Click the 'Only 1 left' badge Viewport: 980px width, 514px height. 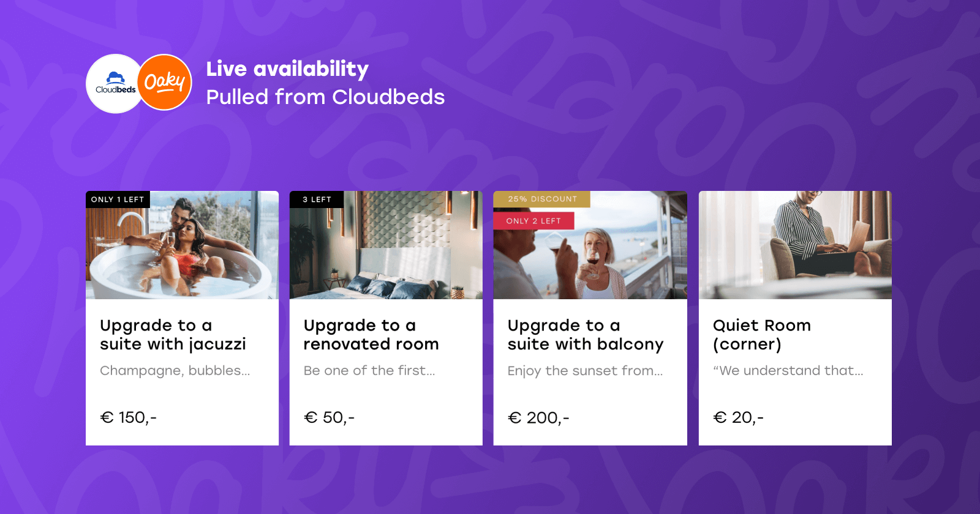(x=118, y=199)
